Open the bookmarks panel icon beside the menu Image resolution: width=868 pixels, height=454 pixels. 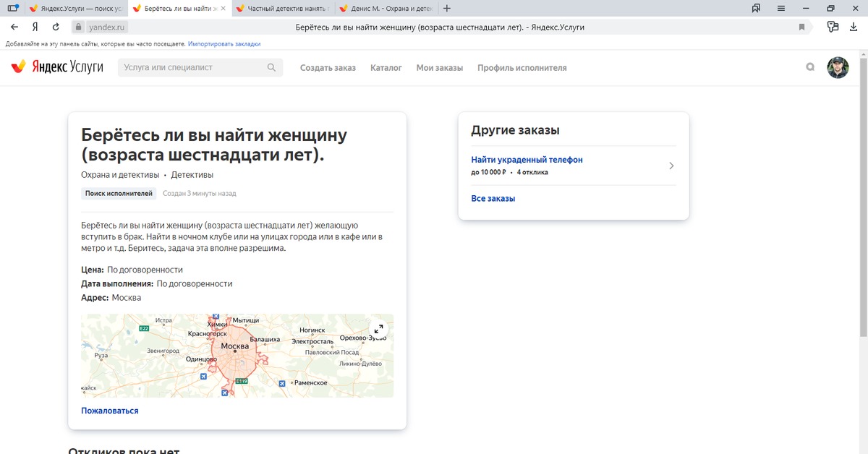click(x=757, y=8)
